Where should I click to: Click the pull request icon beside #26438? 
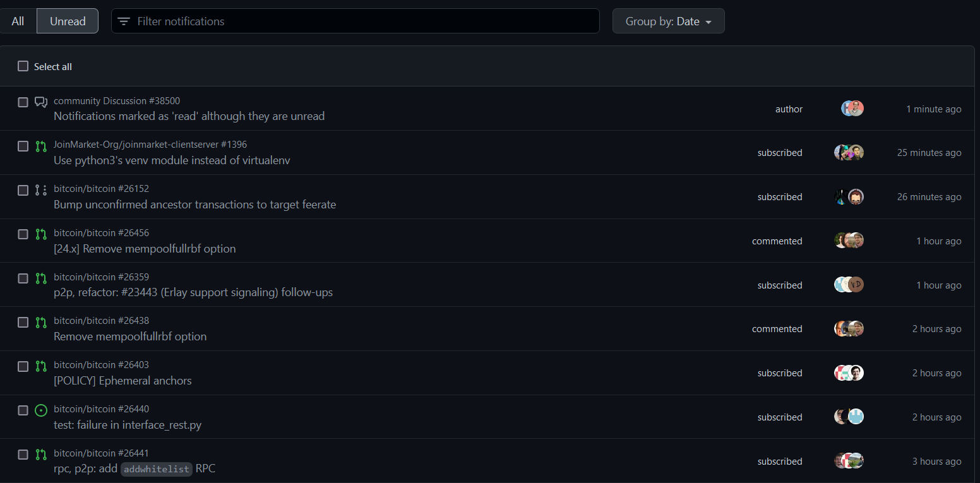pyautogui.click(x=40, y=322)
